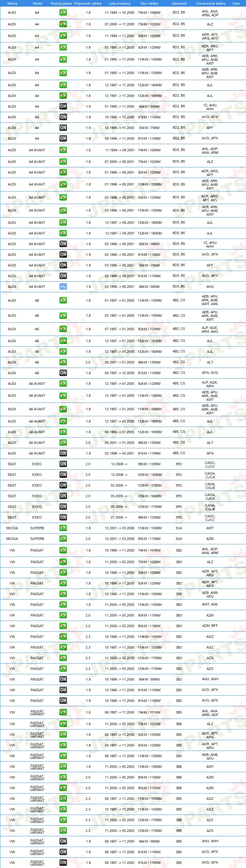This screenshot has height=868, width=246.
Task: Click the Lata produkcji column header
Action: (120, 3)
